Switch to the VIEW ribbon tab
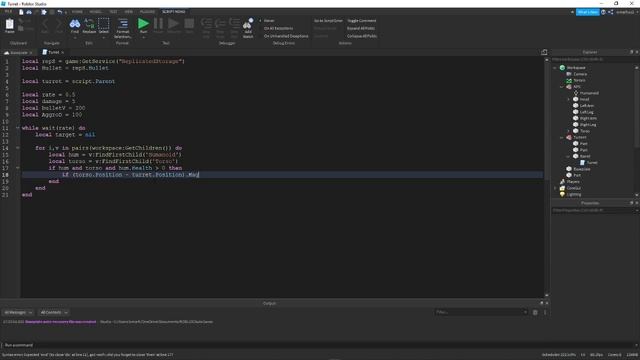The height and width of the screenshot is (360, 640). (129, 12)
